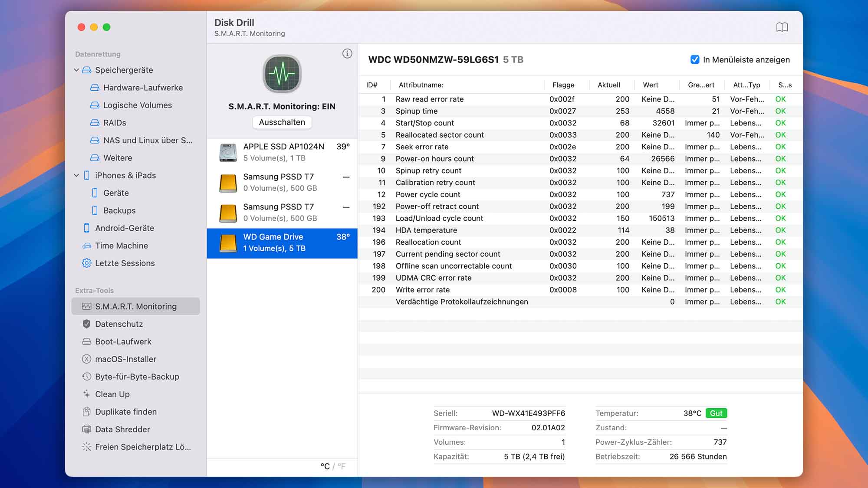This screenshot has height=488, width=868.
Task: Select 'Reallocated sector count' row
Action: [x=580, y=135]
